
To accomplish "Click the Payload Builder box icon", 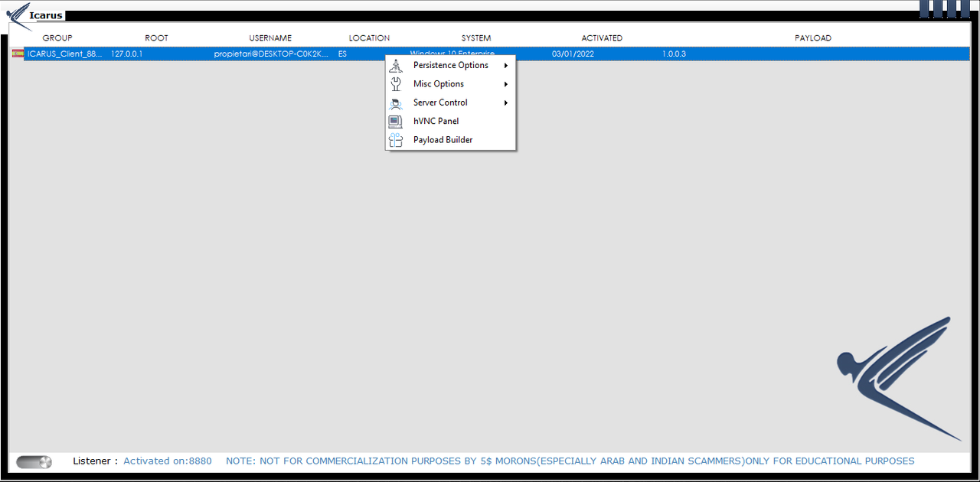I will [395, 140].
